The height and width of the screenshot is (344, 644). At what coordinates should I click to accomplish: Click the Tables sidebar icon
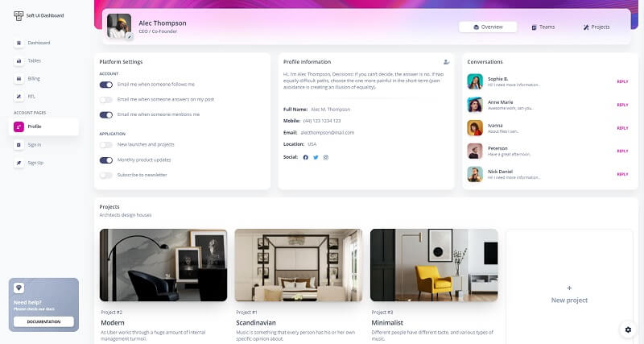click(19, 61)
